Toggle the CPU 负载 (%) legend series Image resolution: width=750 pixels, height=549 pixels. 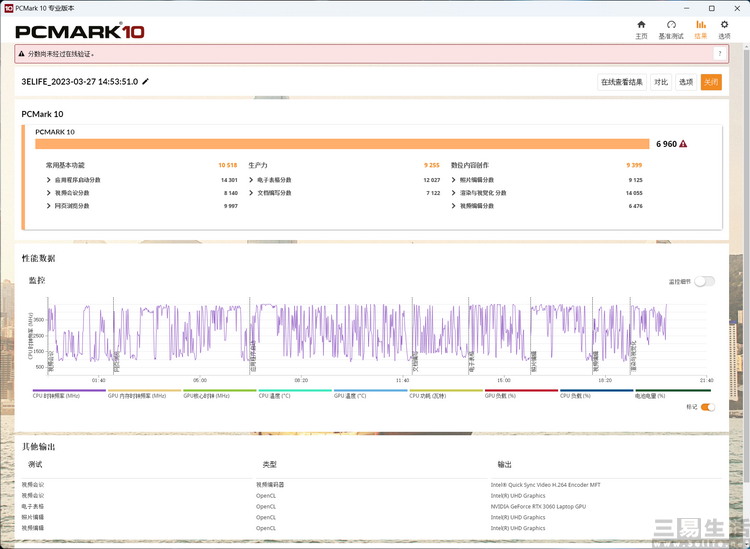coord(596,394)
